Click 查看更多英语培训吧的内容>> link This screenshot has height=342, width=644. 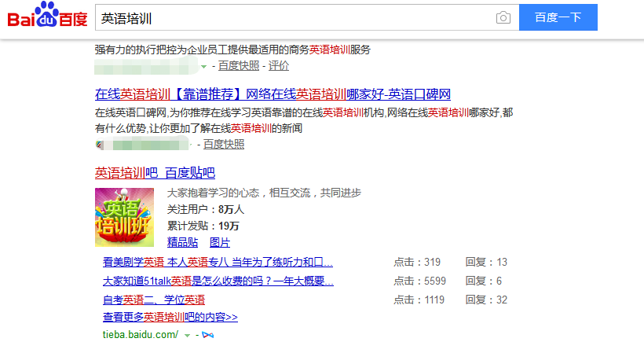(x=170, y=318)
